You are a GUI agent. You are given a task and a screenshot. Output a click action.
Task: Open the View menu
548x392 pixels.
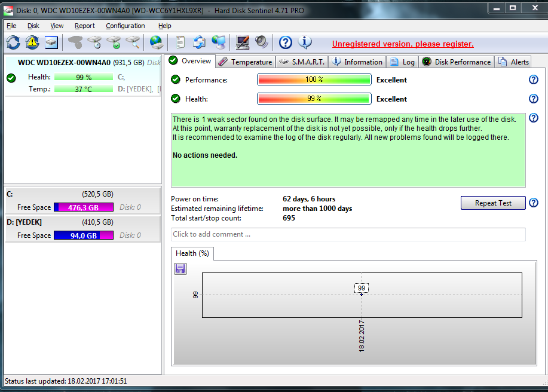pyautogui.click(x=57, y=26)
